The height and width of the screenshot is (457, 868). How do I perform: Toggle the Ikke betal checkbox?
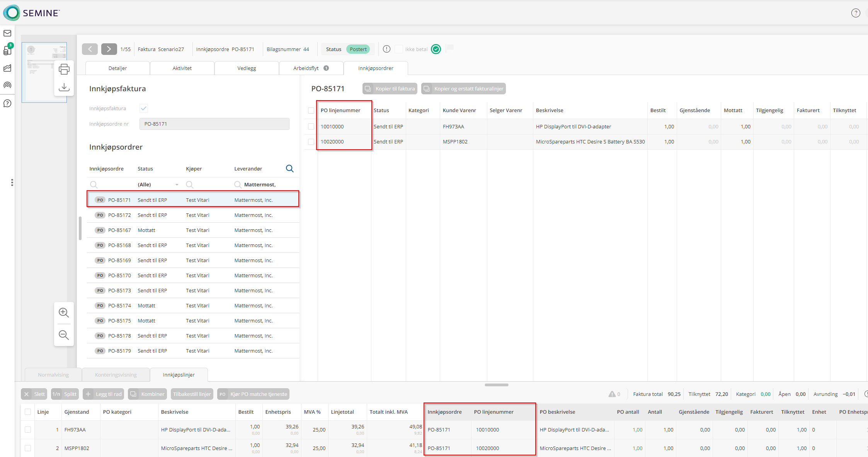pyautogui.click(x=399, y=49)
